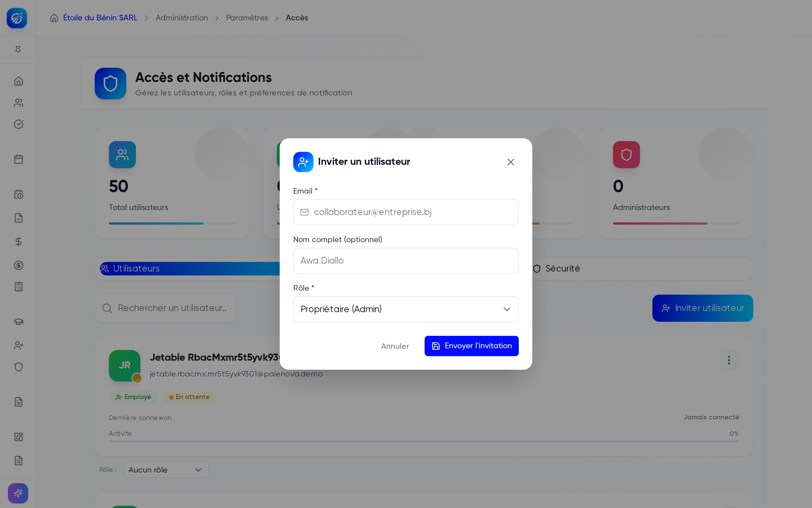This screenshot has width=812, height=508.
Task: Launch the sparkle AI assistant button
Action: [x=18, y=493]
